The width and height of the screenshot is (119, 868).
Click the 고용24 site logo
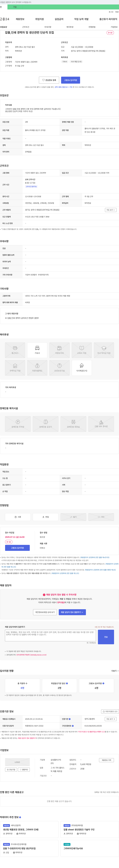[x=5, y=19]
